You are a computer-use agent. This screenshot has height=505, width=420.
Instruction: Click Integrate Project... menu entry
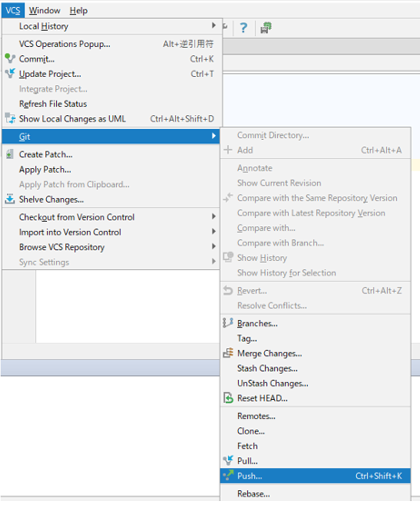click(x=112, y=89)
